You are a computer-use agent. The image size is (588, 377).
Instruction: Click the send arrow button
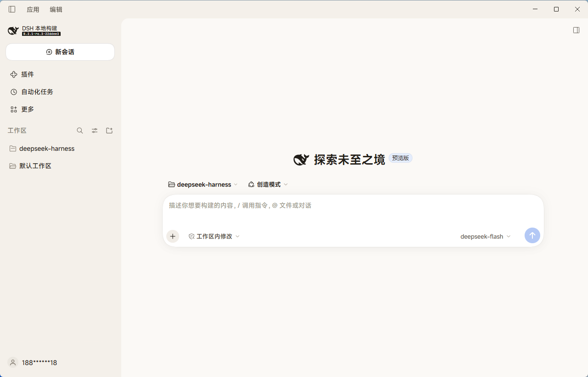click(x=532, y=235)
